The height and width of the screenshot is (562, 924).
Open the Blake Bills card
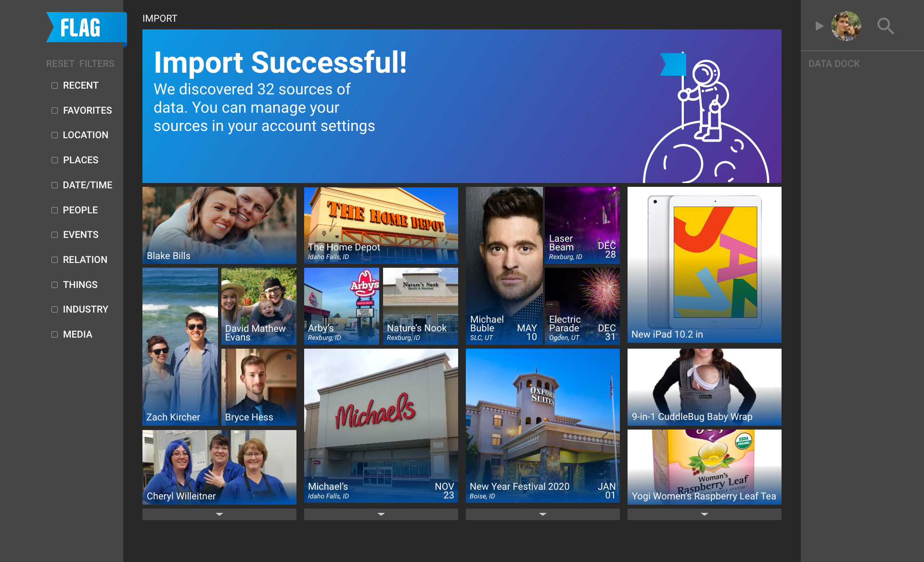click(219, 225)
